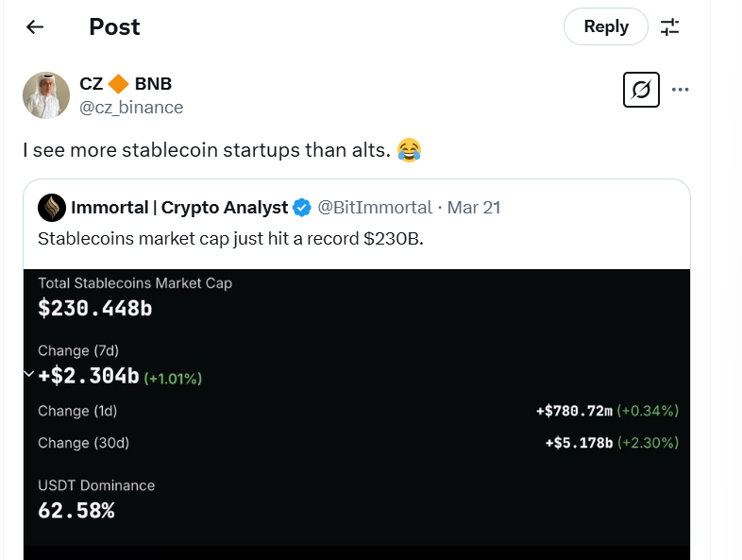The image size is (742, 560).
Task: Select the USDT Dominance 62.58% value
Action: (76, 511)
